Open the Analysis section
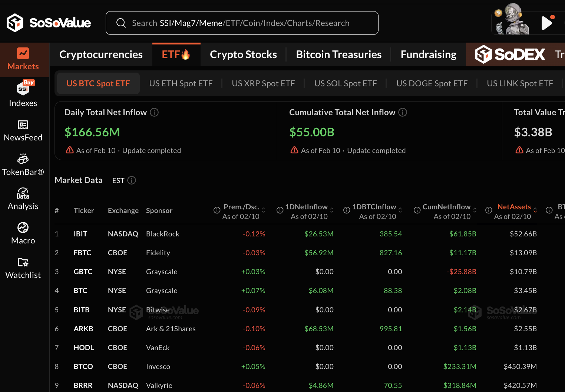 click(x=23, y=199)
